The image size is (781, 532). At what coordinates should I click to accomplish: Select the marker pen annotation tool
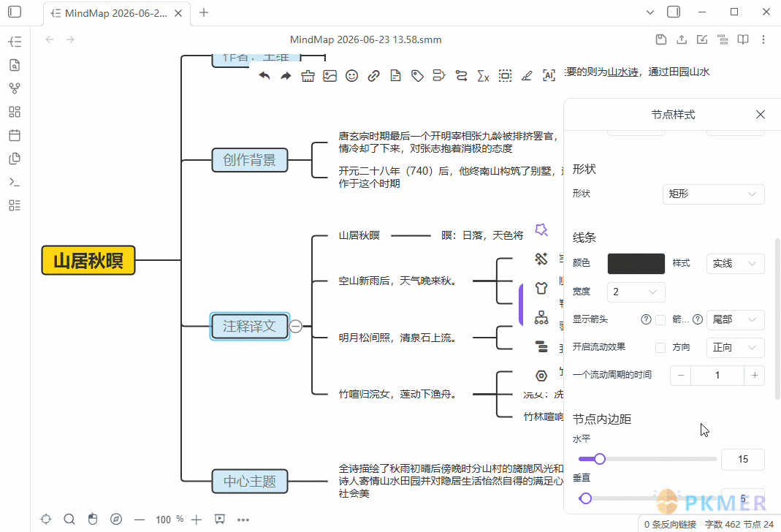tap(527, 76)
